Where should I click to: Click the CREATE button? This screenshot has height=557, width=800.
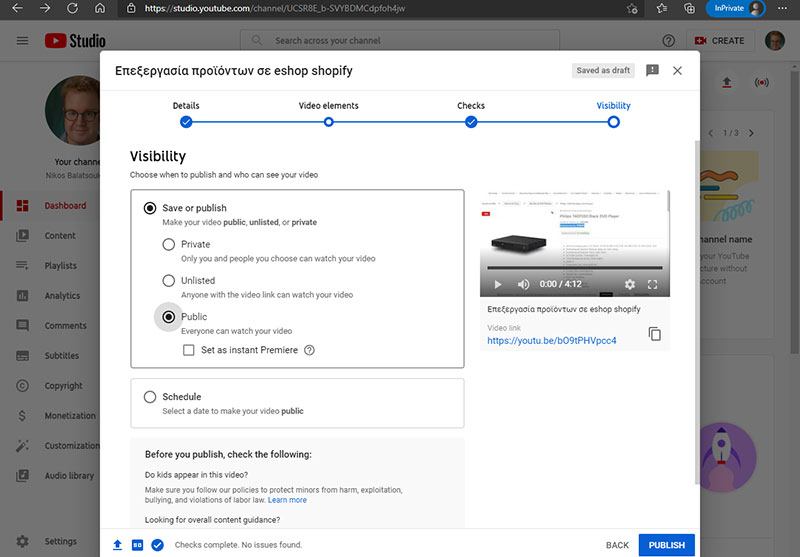pyautogui.click(x=720, y=40)
